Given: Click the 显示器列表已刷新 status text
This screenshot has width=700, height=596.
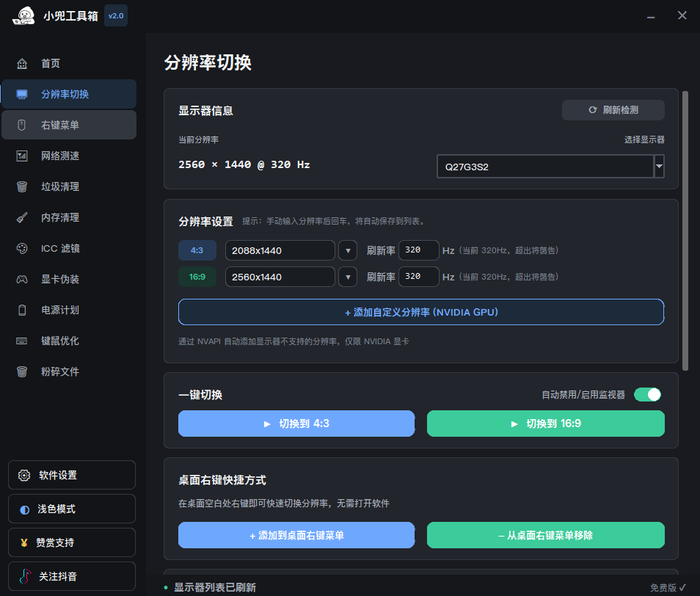Looking at the screenshot, I should (x=215, y=587).
